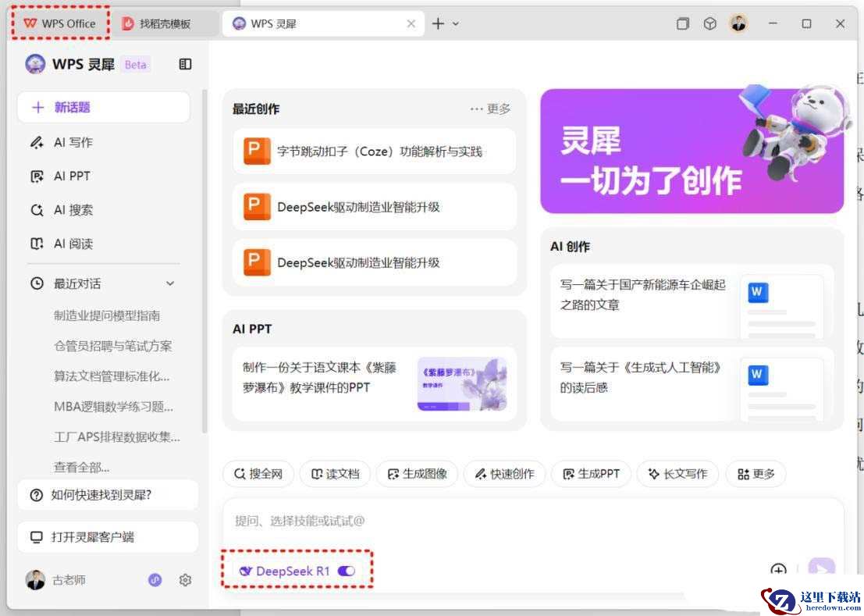Image resolution: width=864 pixels, height=616 pixels.
Task: Start a new topic with 新话题
Action: (104, 108)
